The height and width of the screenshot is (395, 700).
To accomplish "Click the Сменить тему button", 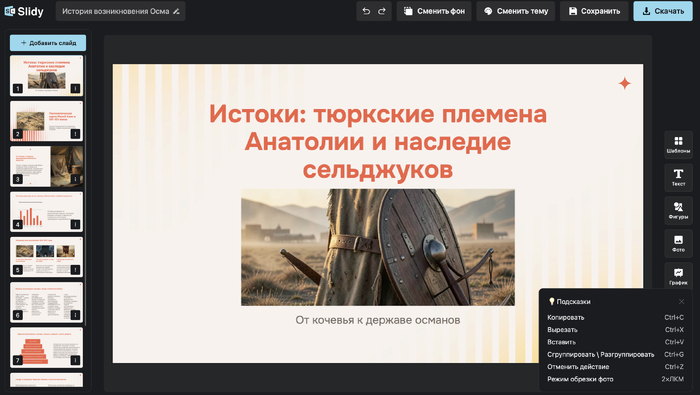I will click(x=516, y=11).
